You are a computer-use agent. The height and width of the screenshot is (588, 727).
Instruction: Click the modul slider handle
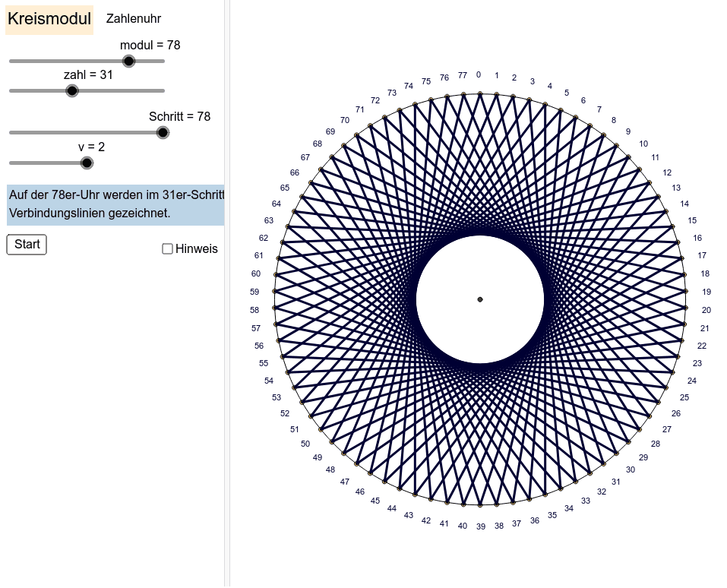tap(128, 61)
